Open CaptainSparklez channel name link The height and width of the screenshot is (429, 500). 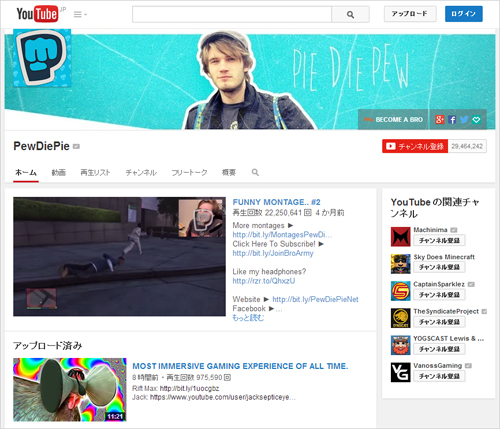(439, 284)
